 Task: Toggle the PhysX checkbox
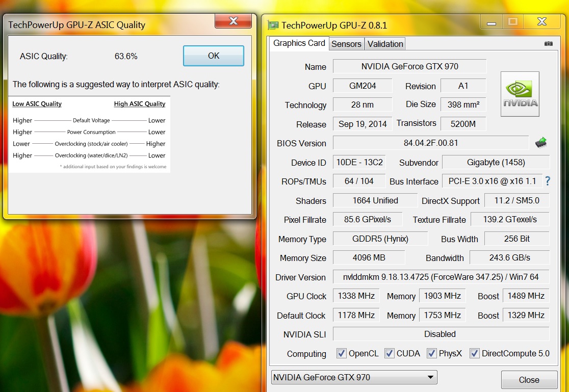tap(431, 353)
